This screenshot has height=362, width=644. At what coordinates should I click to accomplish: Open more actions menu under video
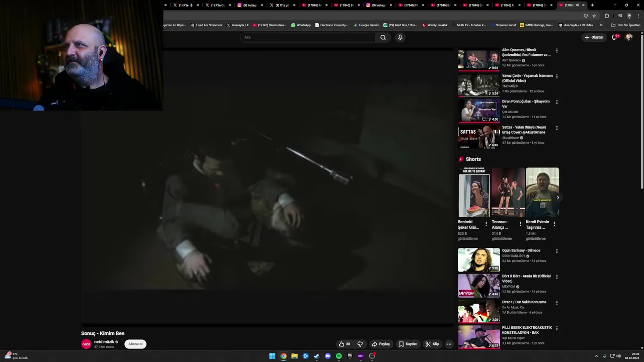pyautogui.click(x=449, y=344)
